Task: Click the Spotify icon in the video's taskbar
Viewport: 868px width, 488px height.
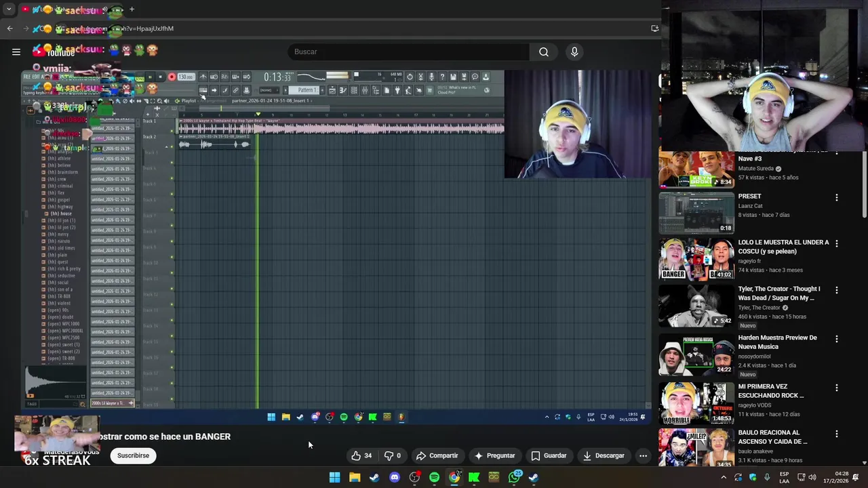Action: [344, 417]
